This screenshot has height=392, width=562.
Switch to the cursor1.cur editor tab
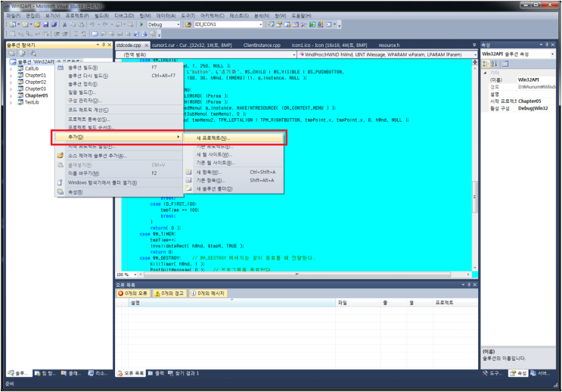click(x=192, y=45)
